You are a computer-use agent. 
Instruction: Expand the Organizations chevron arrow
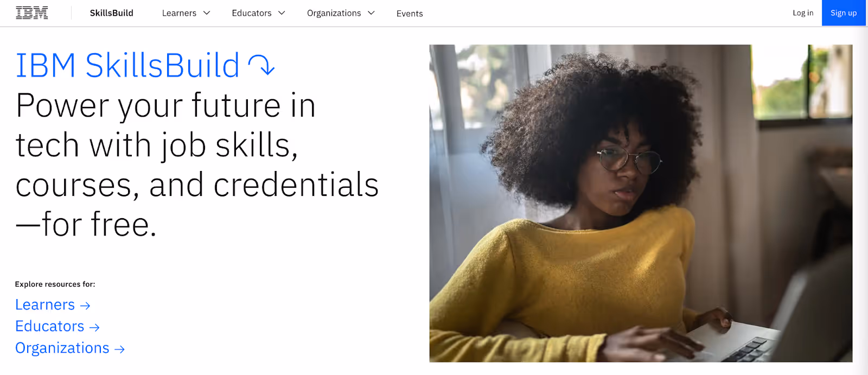pos(371,13)
